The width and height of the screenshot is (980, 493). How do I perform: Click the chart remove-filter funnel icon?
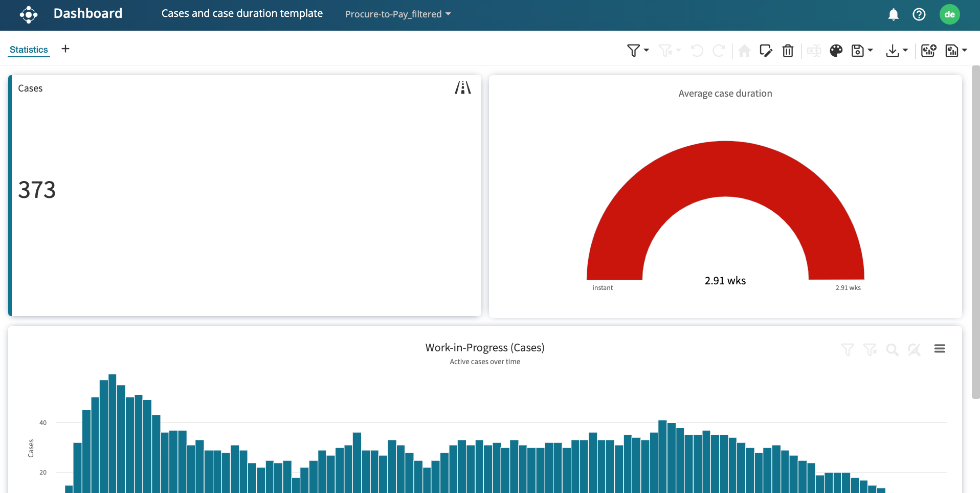point(870,349)
